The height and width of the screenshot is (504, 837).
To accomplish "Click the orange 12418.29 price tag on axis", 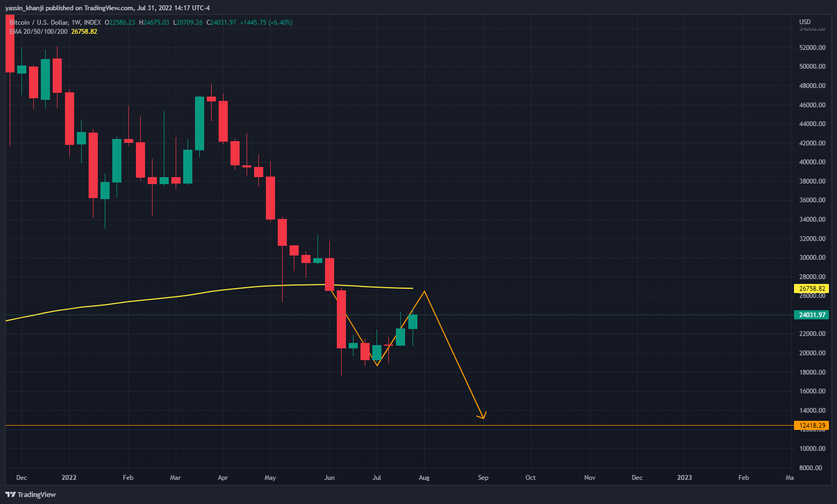I will 811,426.
